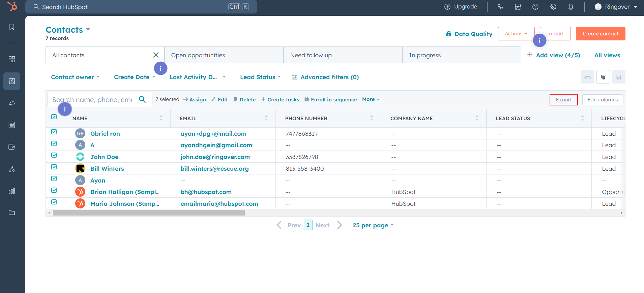This screenshot has width=644, height=293.
Task: Uncheck the Ayan row checkbox
Action: (54, 178)
